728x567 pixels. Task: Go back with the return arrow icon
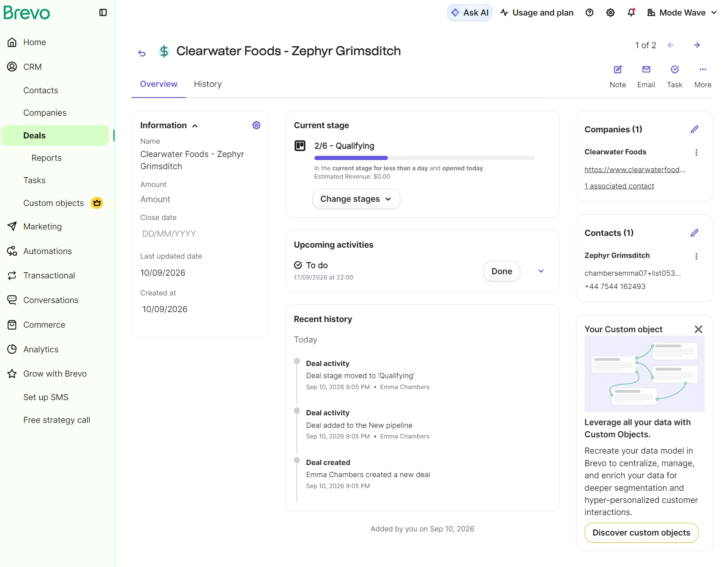tap(142, 53)
